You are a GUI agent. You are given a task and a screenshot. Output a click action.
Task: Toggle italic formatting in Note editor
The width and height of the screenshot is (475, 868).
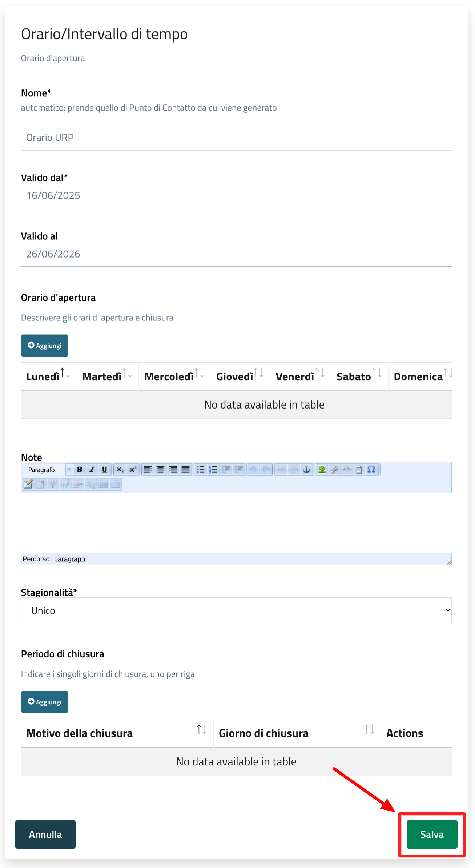[x=92, y=470]
